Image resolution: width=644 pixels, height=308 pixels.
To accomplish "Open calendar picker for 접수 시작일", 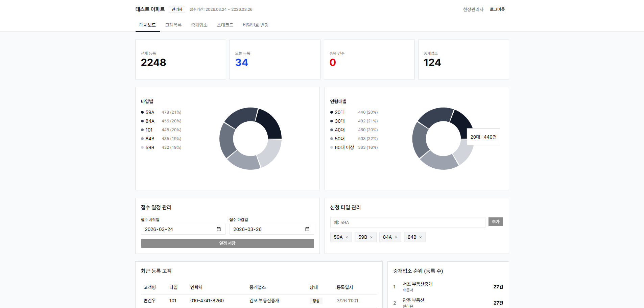I will tap(219, 229).
